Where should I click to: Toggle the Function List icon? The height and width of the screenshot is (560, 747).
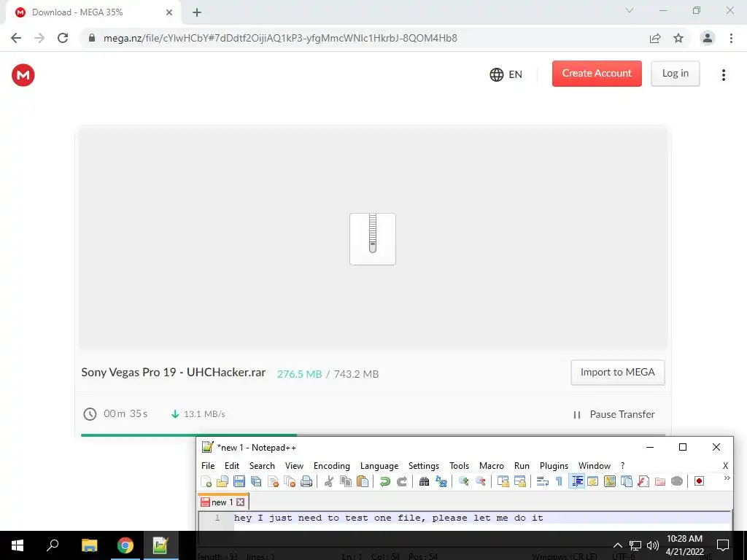tap(643, 481)
